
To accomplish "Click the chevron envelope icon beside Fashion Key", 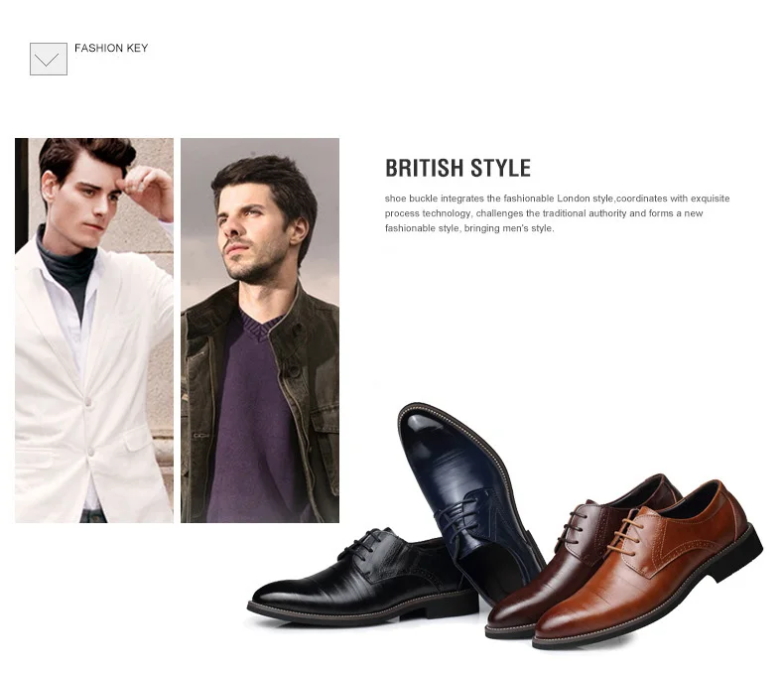I will [49, 59].
